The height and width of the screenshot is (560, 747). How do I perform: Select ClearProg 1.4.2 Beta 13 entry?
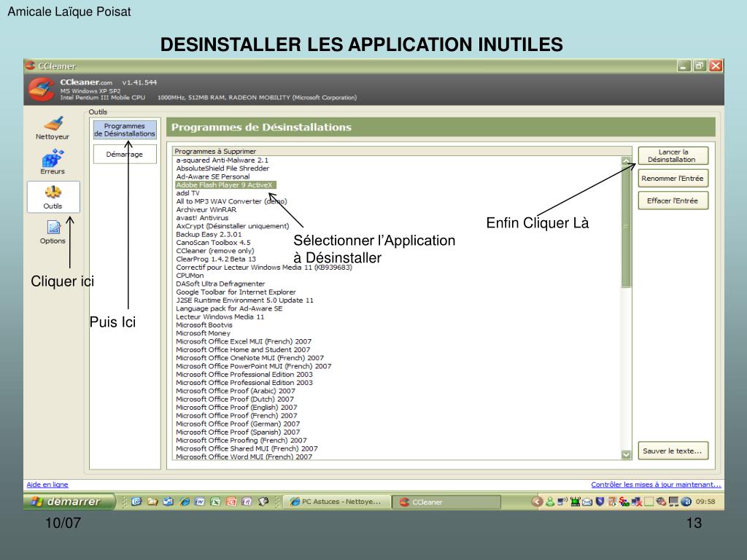click(x=216, y=259)
